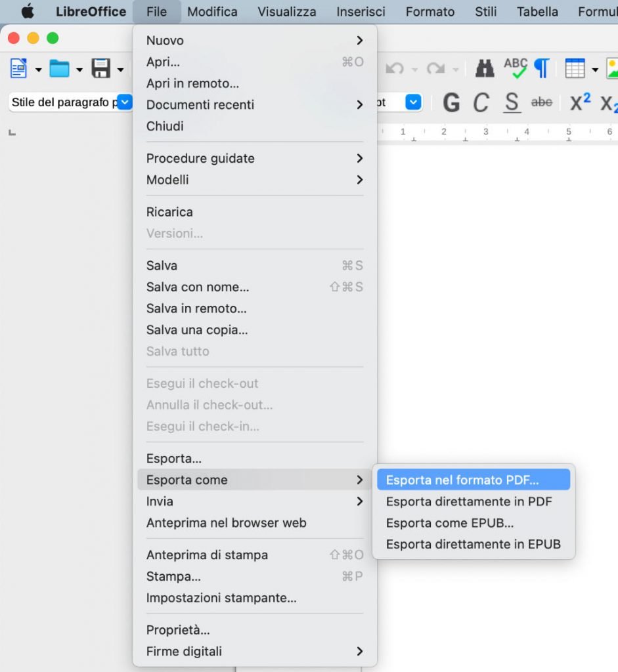Choose Salva con nome...
Viewport: 618px width, 672px height.
point(255,287)
